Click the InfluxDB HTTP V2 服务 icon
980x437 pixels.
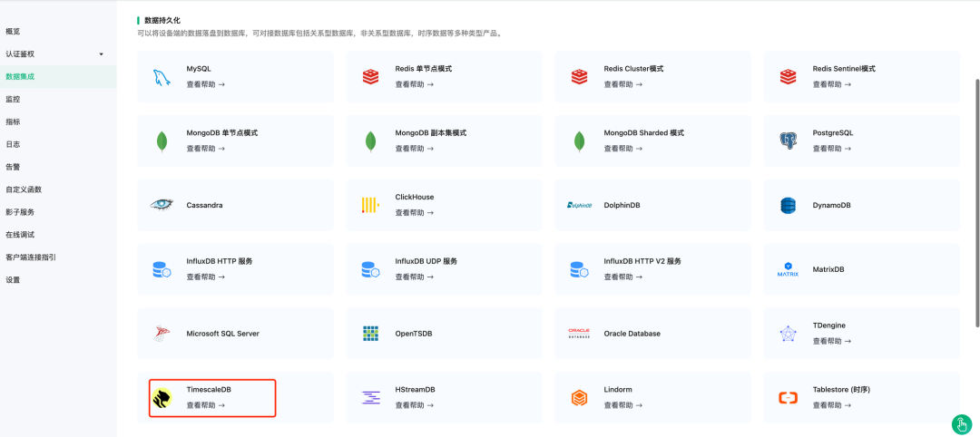tap(579, 269)
